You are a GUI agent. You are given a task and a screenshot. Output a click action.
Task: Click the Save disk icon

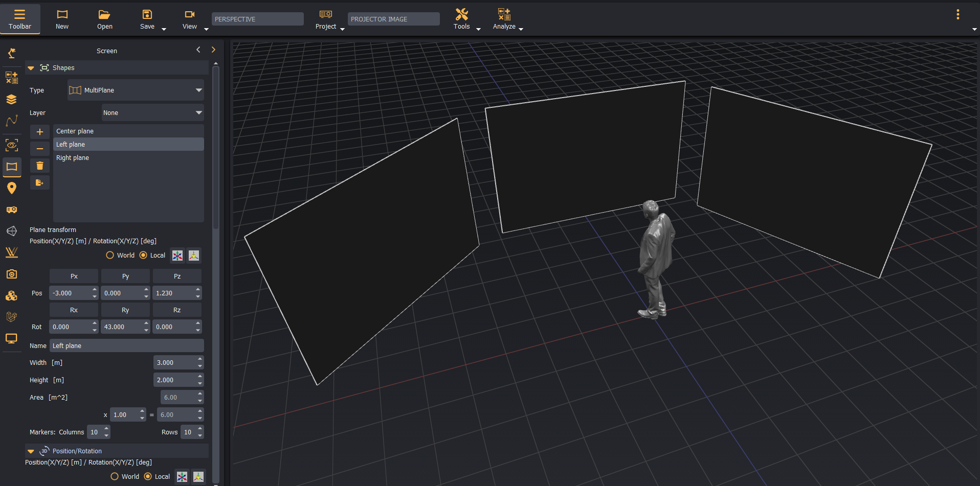pos(147,14)
